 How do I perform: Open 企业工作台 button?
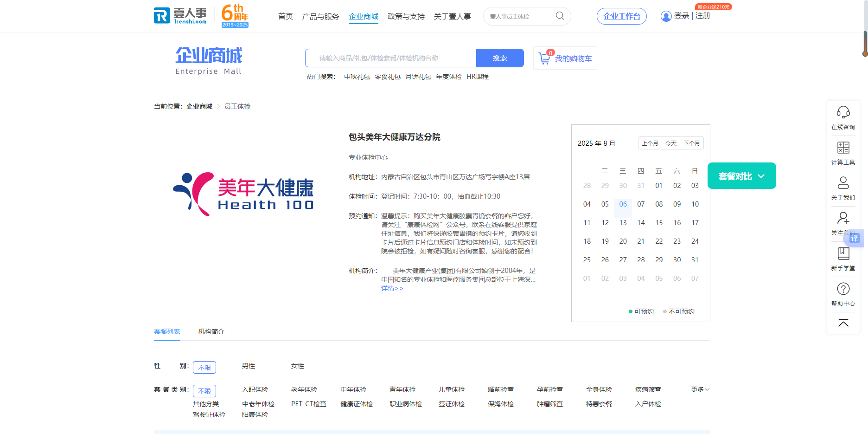(622, 16)
